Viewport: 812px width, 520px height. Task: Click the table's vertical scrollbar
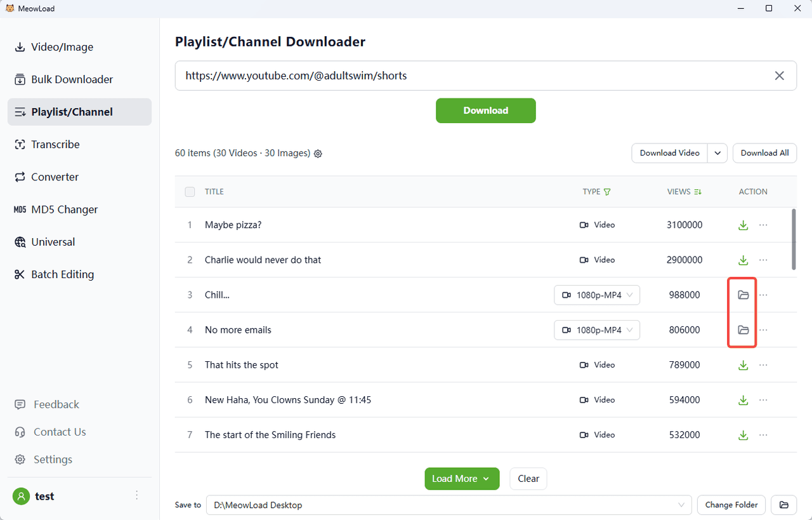(794, 239)
